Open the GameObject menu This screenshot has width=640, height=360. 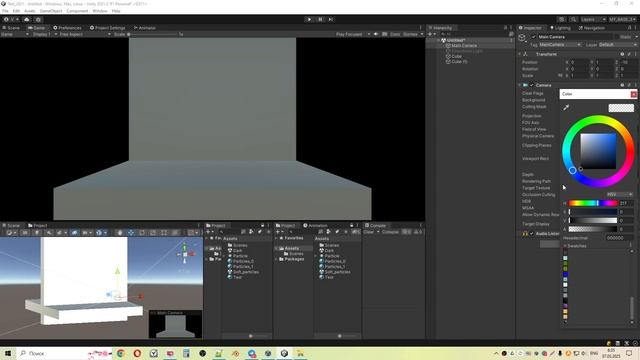pos(51,11)
